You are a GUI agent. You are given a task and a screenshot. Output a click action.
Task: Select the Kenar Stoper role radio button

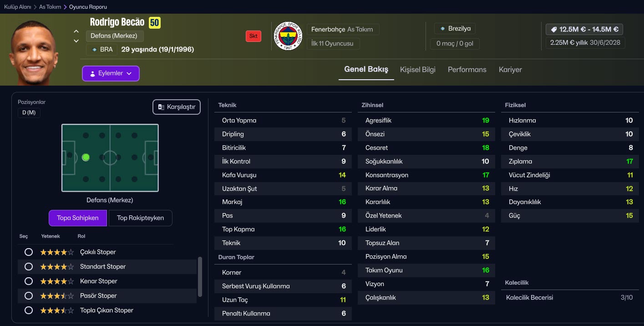[29, 281]
